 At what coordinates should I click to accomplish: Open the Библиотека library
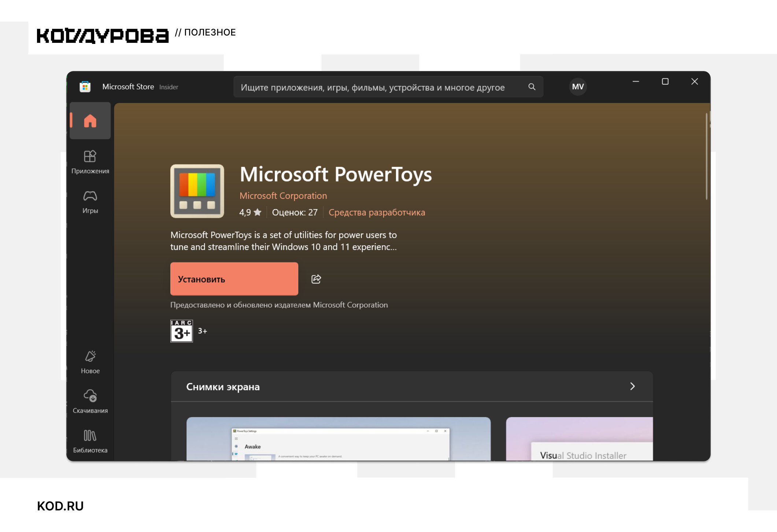[x=90, y=441]
